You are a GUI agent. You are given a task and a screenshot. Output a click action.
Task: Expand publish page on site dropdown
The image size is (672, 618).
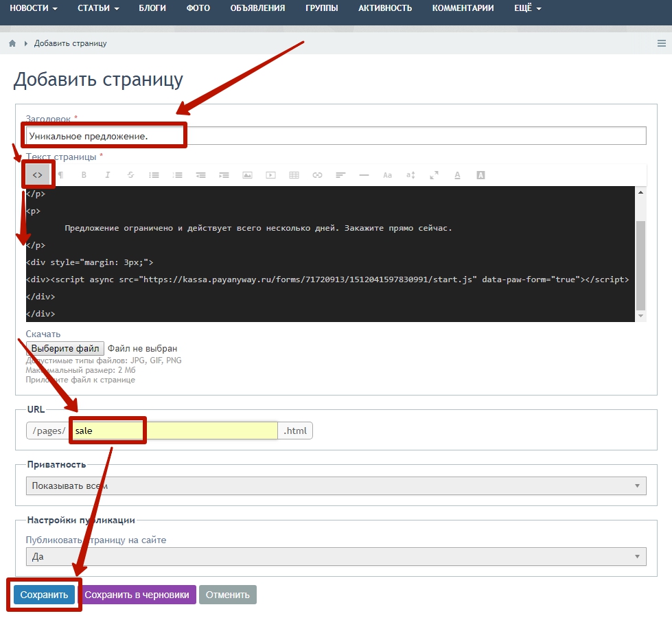click(x=336, y=556)
